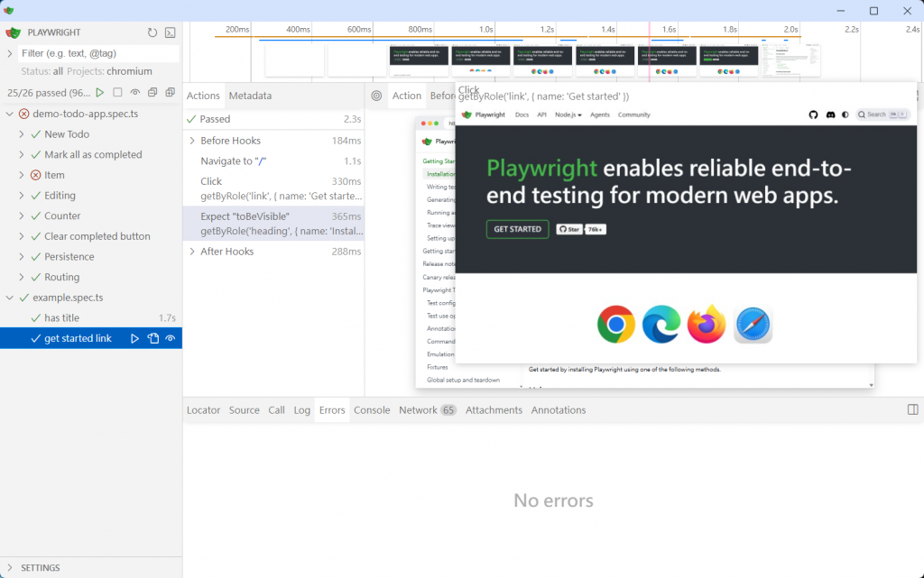
Task: Expand the New Todo group
Action: coord(22,134)
